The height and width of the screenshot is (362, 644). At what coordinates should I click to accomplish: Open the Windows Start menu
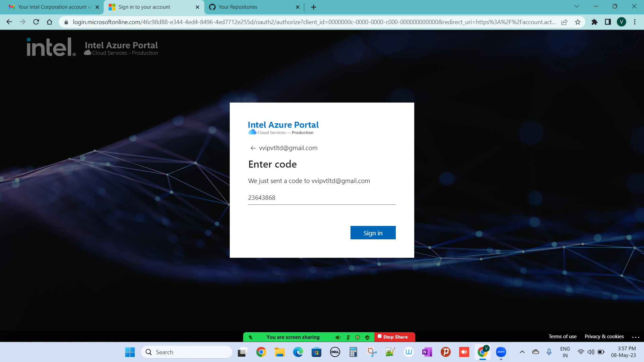(130, 352)
